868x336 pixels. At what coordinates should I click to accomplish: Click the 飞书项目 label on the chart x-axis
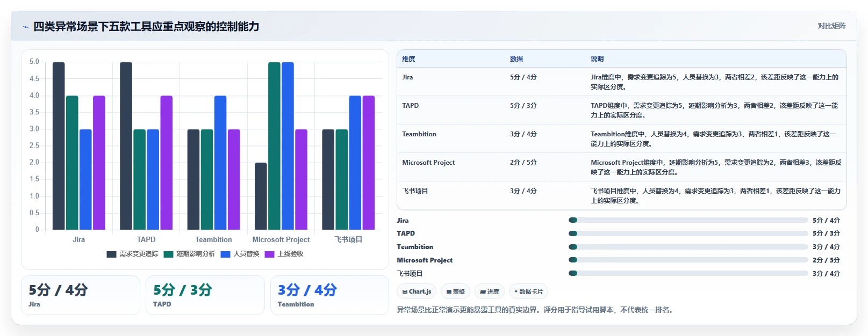[x=348, y=239]
